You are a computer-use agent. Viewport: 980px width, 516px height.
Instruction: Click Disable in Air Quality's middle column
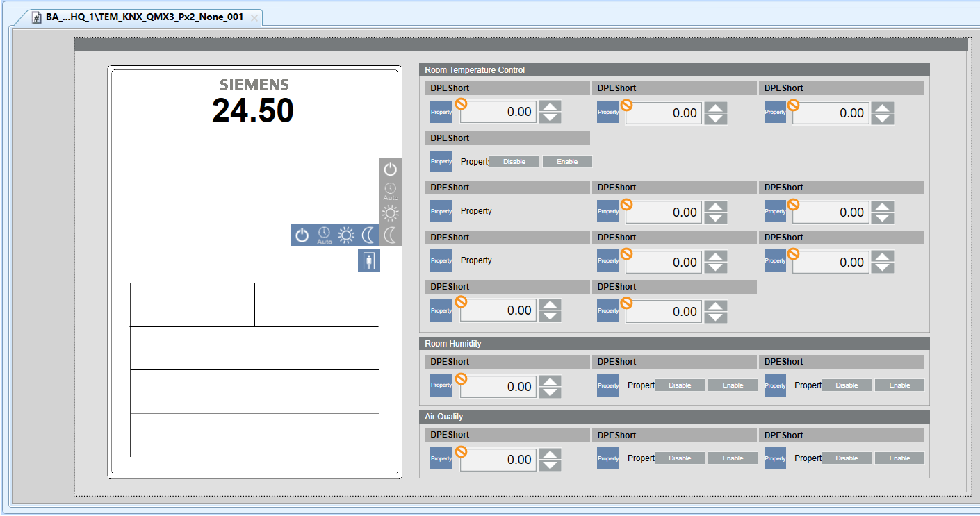pos(680,458)
